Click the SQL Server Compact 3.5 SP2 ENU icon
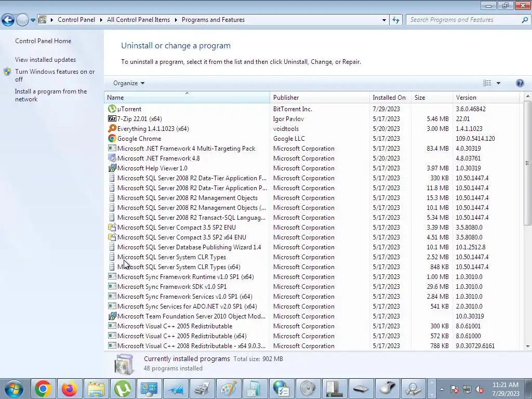 [x=112, y=228]
